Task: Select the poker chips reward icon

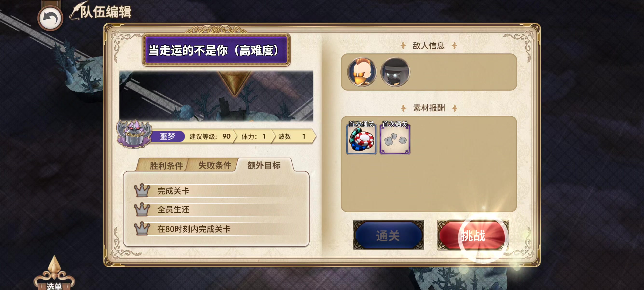Action: [x=362, y=139]
